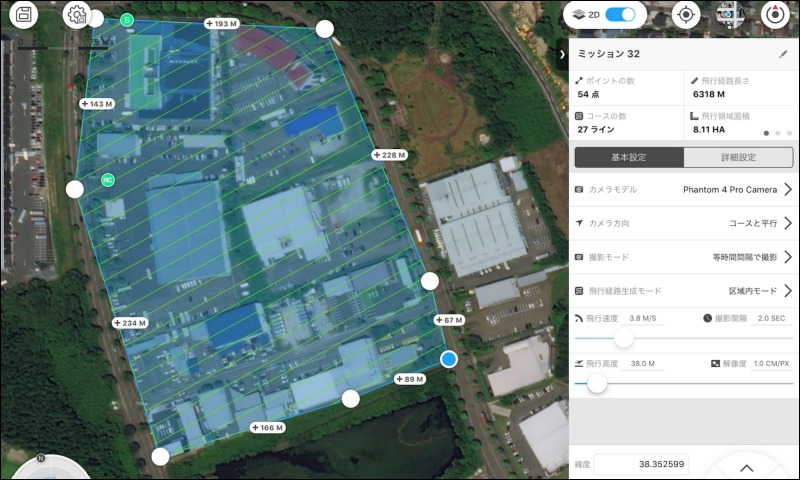
Task: Click the 27 ライン course count
Action: tap(596, 130)
